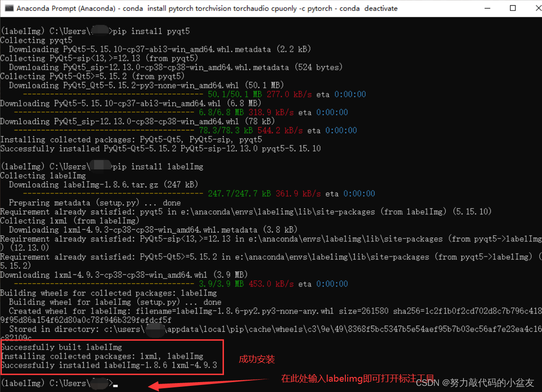Click the Anaconda Prompt window title text
Viewport: 542px width, 392px height.
pos(207,8)
